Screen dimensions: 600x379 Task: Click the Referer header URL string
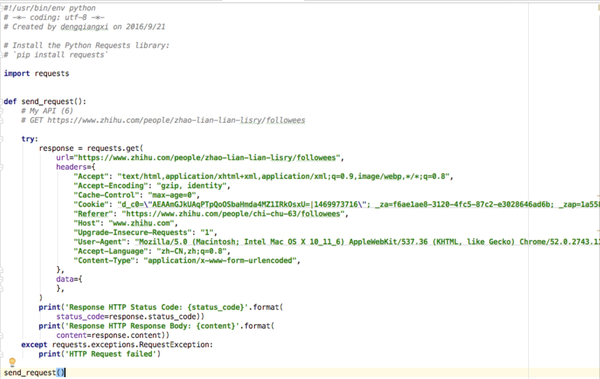235,214
